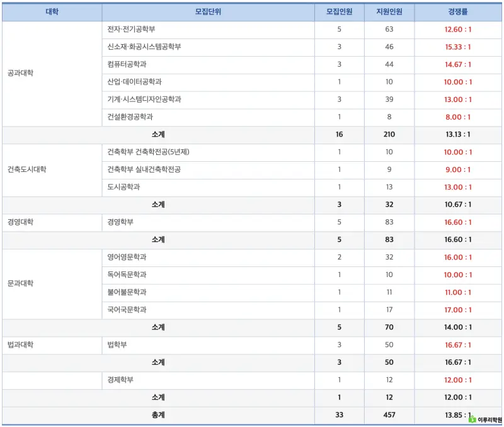Select the 13.13 : 1 subtotal ratio
Screen dimensions: 504x427
458,135
